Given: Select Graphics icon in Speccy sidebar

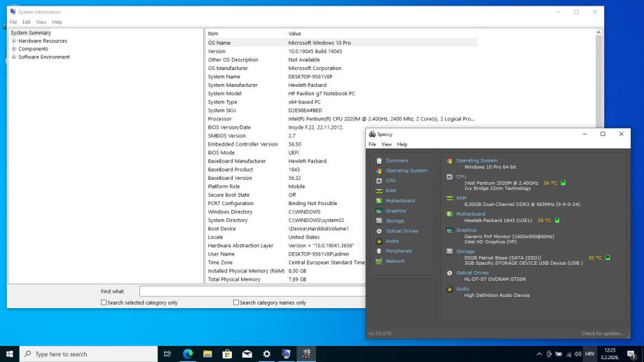Looking at the screenshot, I should (379, 211).
